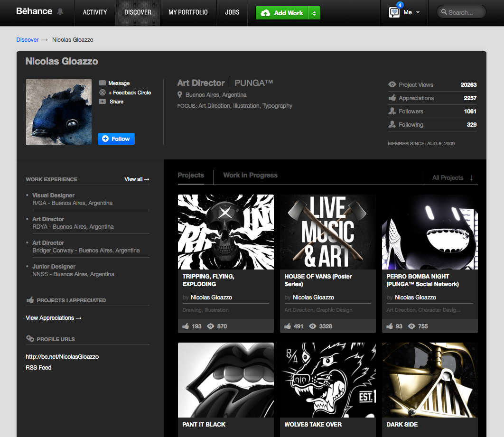
Task: Open the RSS Feed link
Action: pos(38,368)
